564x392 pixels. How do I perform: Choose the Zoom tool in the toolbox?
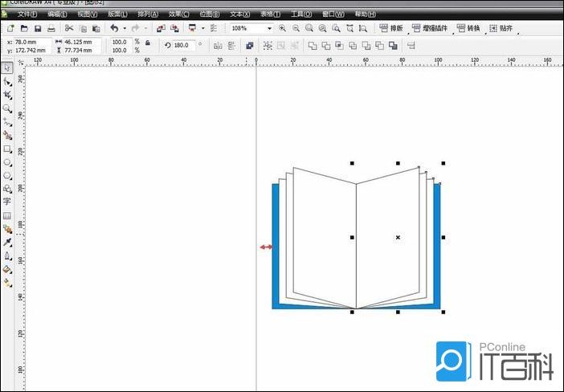click(x=7, y=108)
